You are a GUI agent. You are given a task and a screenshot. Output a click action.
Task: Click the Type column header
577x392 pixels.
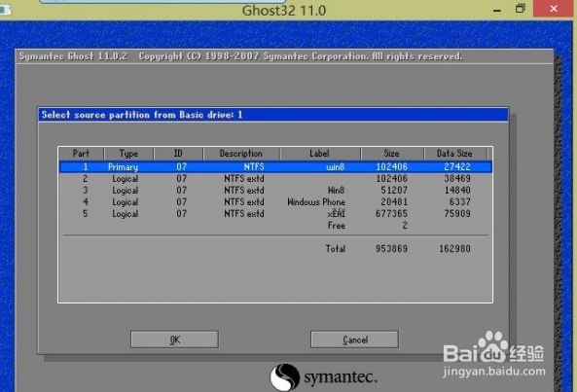[x=128, y=154]
